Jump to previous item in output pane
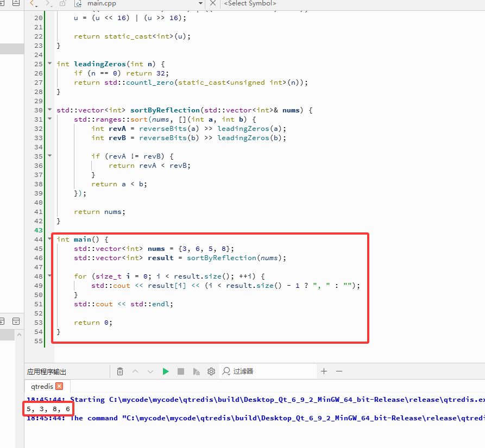The height and width of the screenshot is (448, 485). point(135,371)
